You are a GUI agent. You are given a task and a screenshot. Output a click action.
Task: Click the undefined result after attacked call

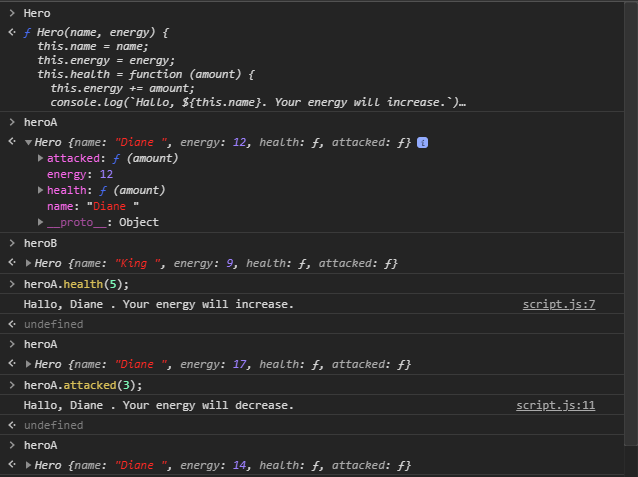(x=53, y=425)
